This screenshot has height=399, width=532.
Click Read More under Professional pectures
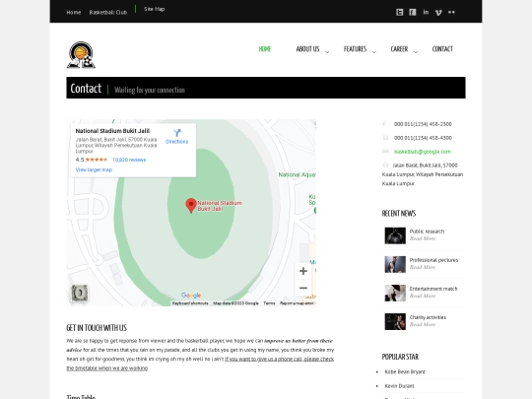(423, 267)
